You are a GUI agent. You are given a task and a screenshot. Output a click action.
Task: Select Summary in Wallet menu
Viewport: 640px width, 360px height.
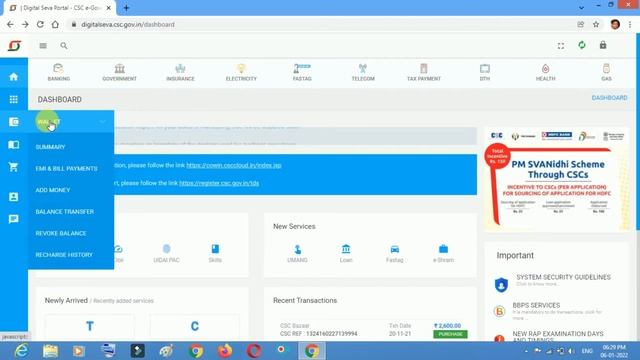(x=50, y=147)
